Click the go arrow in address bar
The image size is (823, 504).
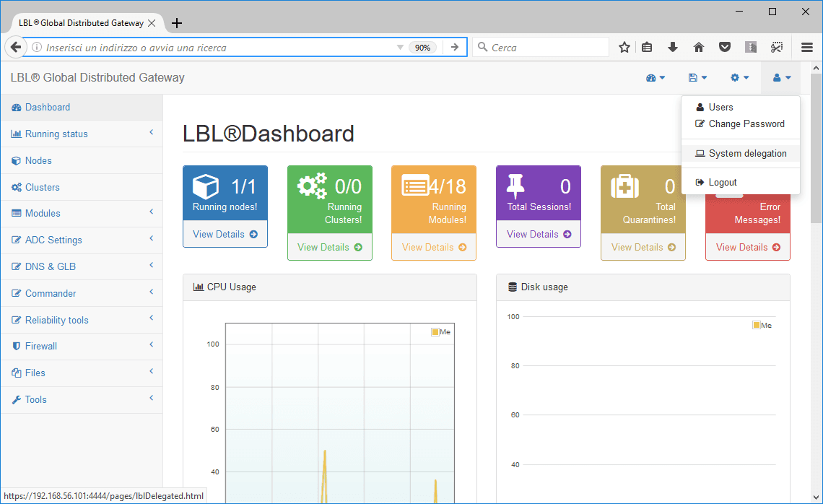455,47
